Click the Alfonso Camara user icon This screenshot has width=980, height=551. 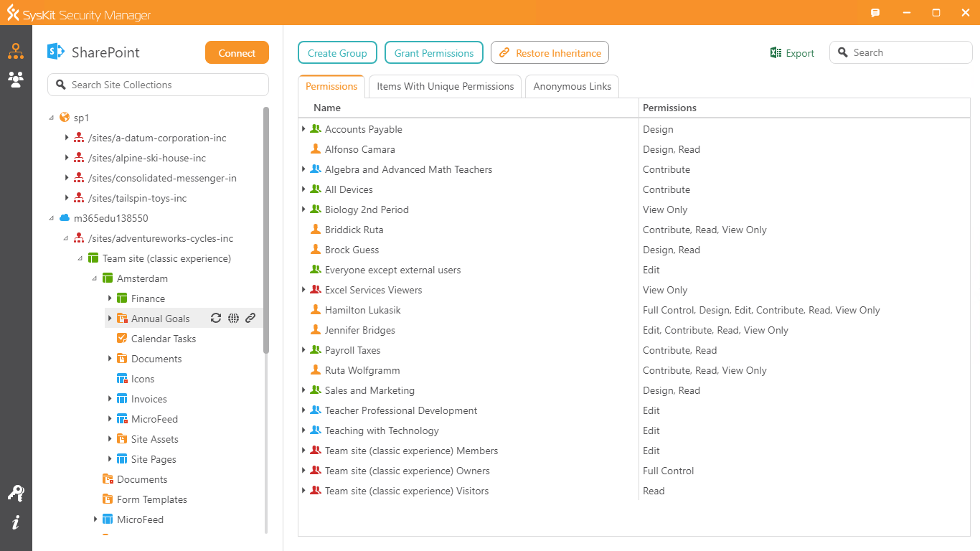point(316,149)
